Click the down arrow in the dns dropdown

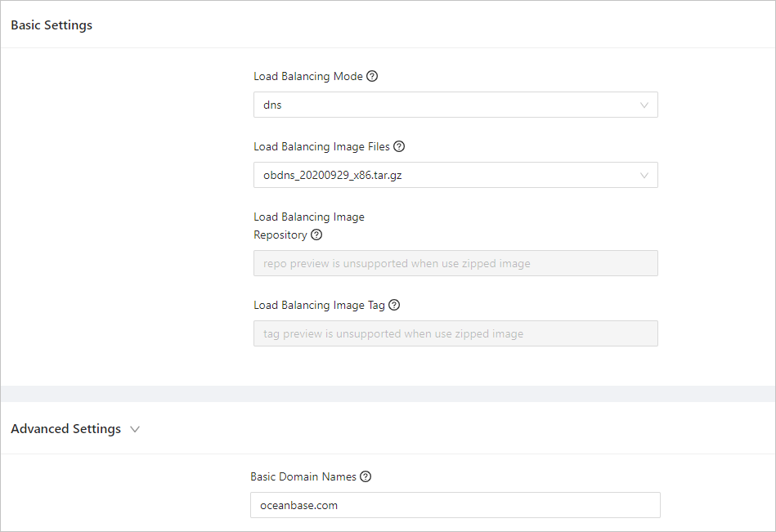(x=644, y=105)
